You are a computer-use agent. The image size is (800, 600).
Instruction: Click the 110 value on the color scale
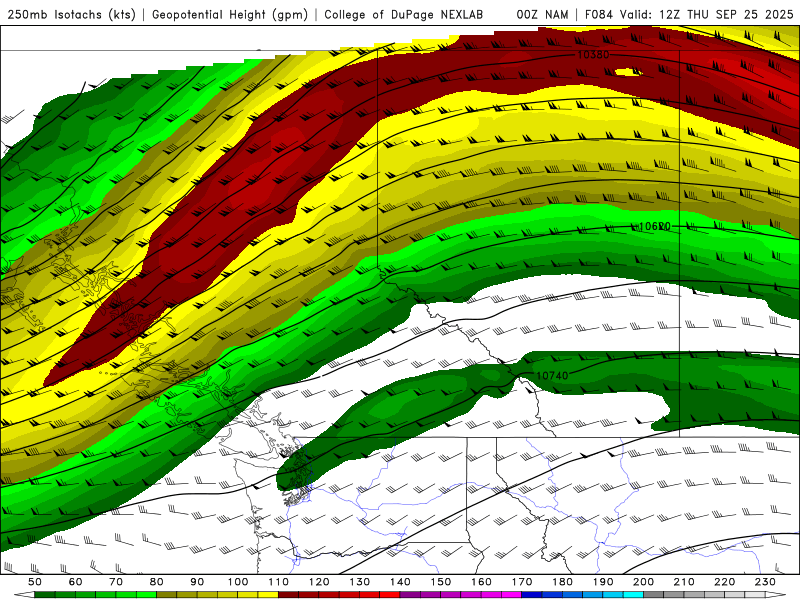click(x=279, y=582)
